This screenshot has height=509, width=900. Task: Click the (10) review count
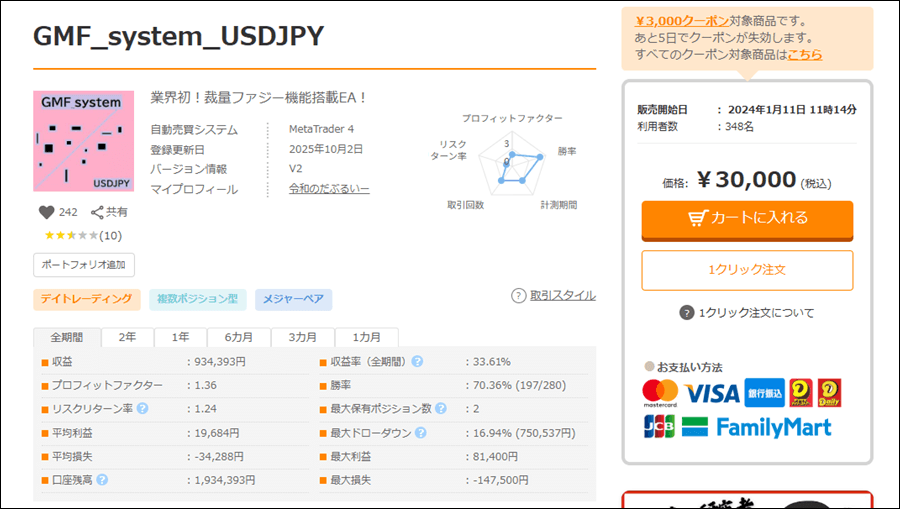(110, 235)
